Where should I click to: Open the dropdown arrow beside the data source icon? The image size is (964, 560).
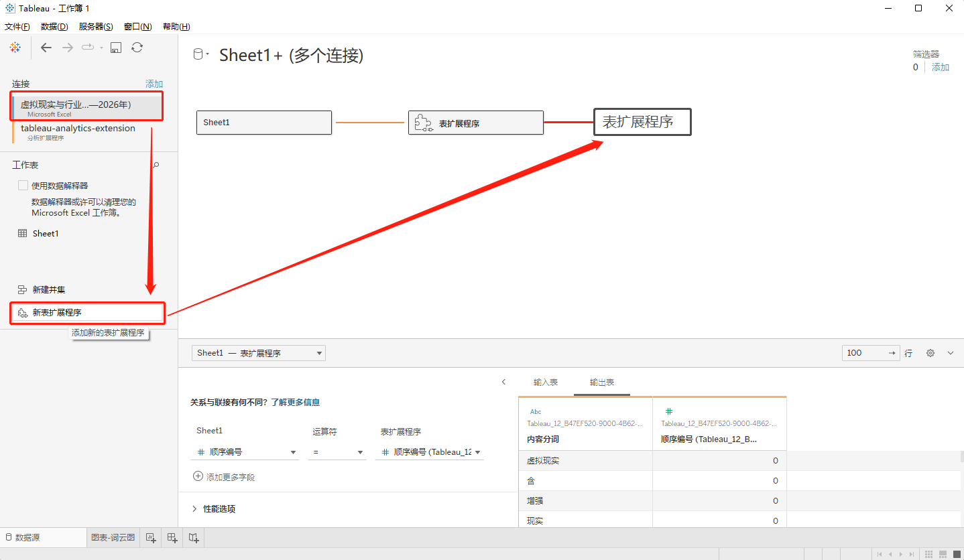(x=208, y=54)
